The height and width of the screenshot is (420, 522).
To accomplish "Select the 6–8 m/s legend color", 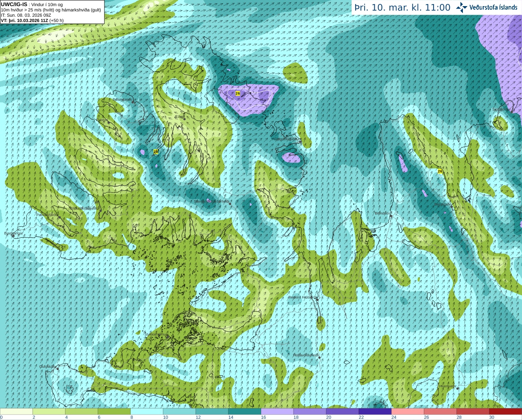I will tap(114, 411).
